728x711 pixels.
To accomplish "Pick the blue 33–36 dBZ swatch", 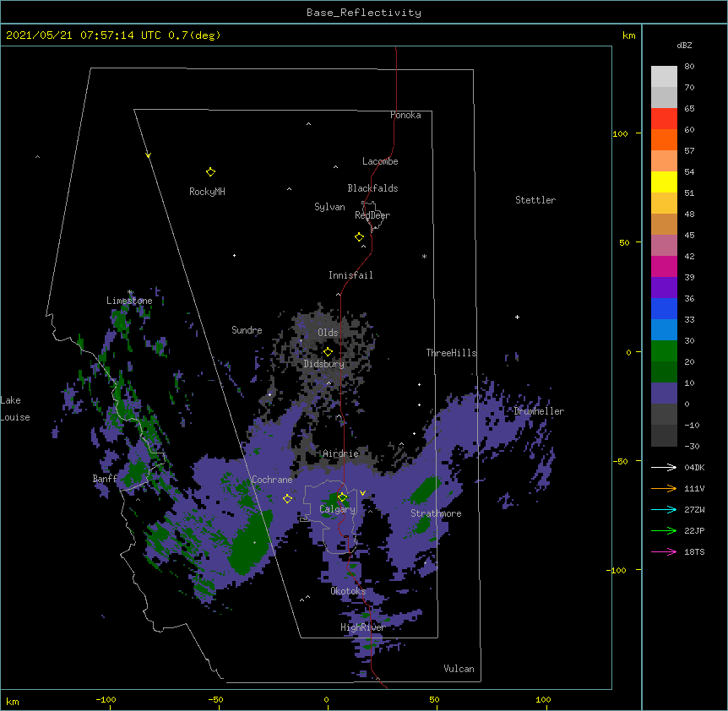I will (664, 308).
